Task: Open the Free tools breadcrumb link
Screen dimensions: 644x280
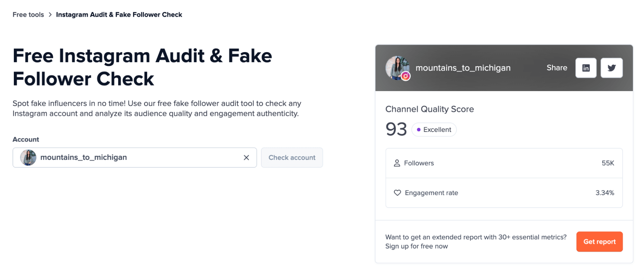Action: click(28, 15)
